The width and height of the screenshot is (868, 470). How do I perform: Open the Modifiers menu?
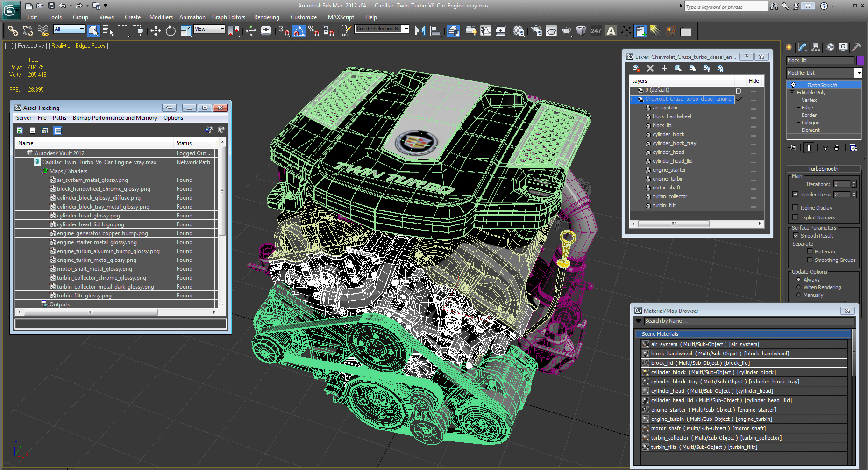point(161,17)
